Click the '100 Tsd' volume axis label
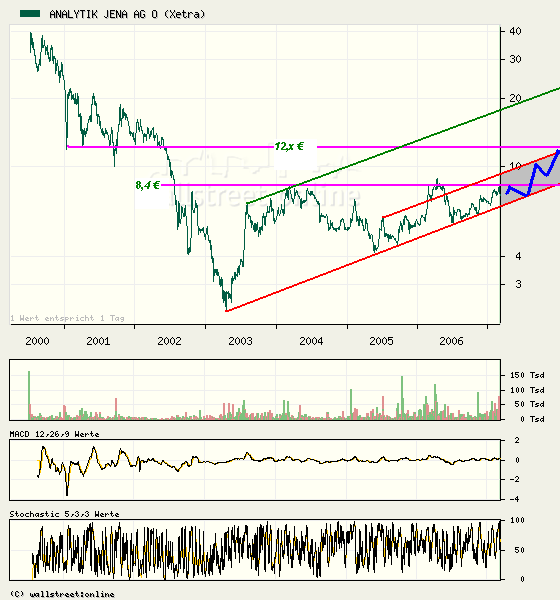The height and width of the screenshot is (600, 560). pos(527,390)
